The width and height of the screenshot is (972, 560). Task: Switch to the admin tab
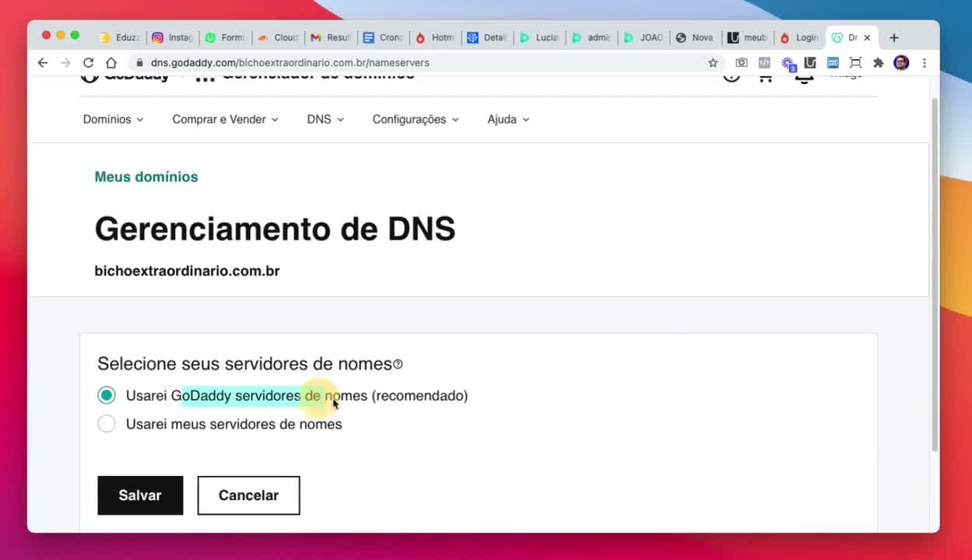point(593,37)
